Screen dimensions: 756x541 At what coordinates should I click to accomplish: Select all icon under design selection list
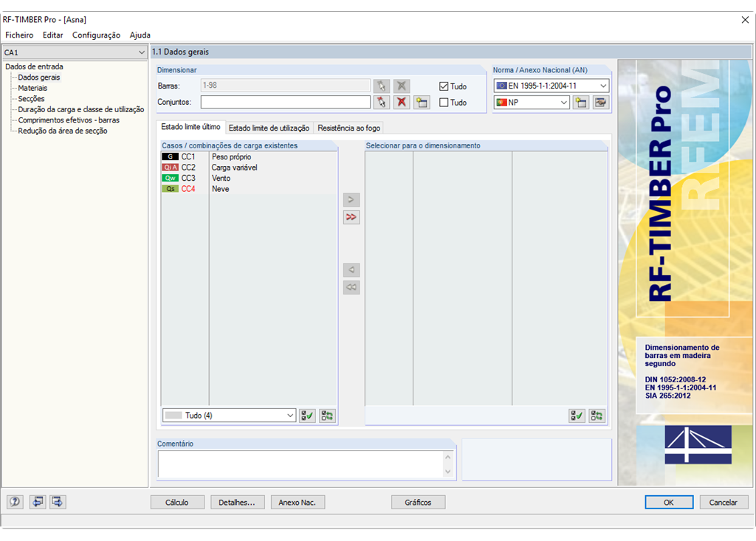577,416
